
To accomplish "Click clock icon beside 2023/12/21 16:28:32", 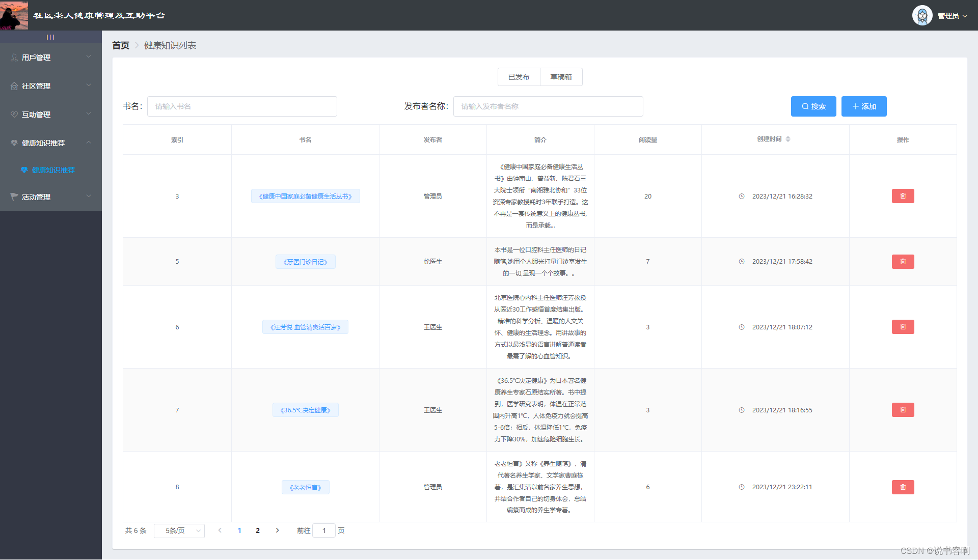I will pyautogui.click(x=742, y=196).
